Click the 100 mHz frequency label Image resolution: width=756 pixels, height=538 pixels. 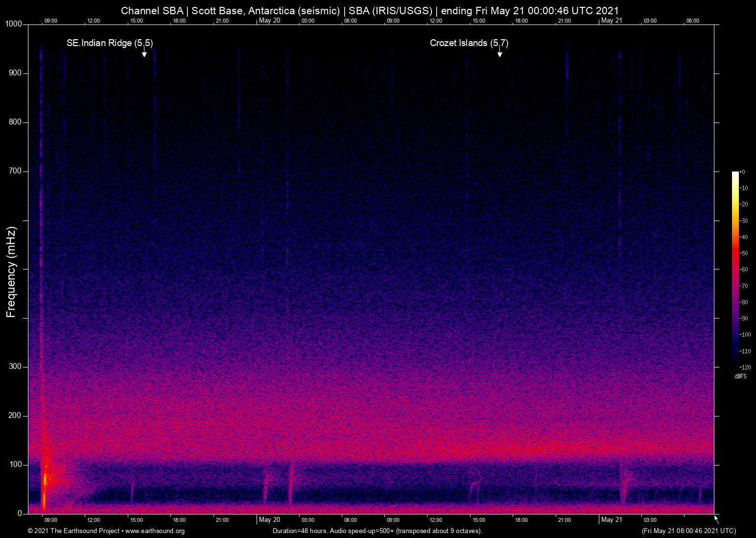[16, 464]
